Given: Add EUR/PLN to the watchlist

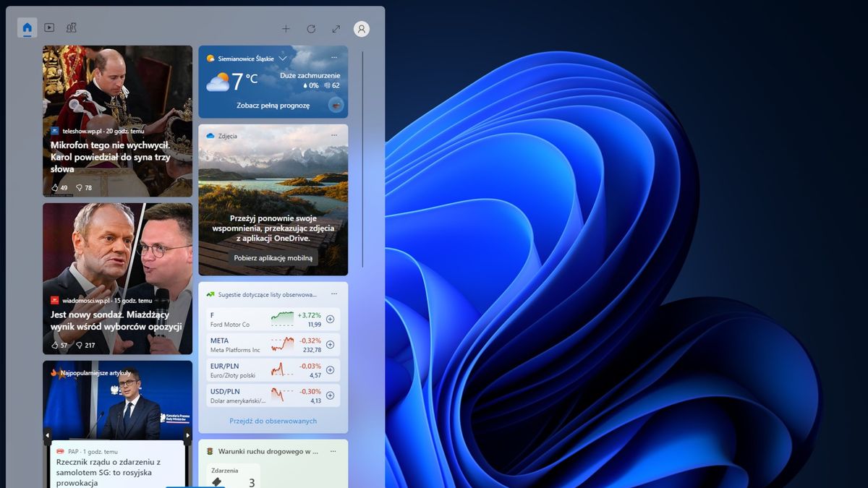Looking at the screenshot, I should point(331,370).
